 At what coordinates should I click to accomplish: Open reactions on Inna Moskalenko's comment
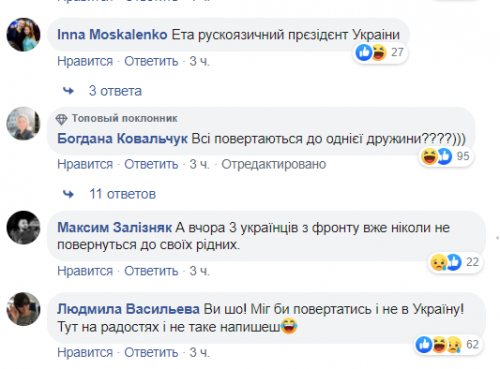pyautogui.click(x=380, y=52)
